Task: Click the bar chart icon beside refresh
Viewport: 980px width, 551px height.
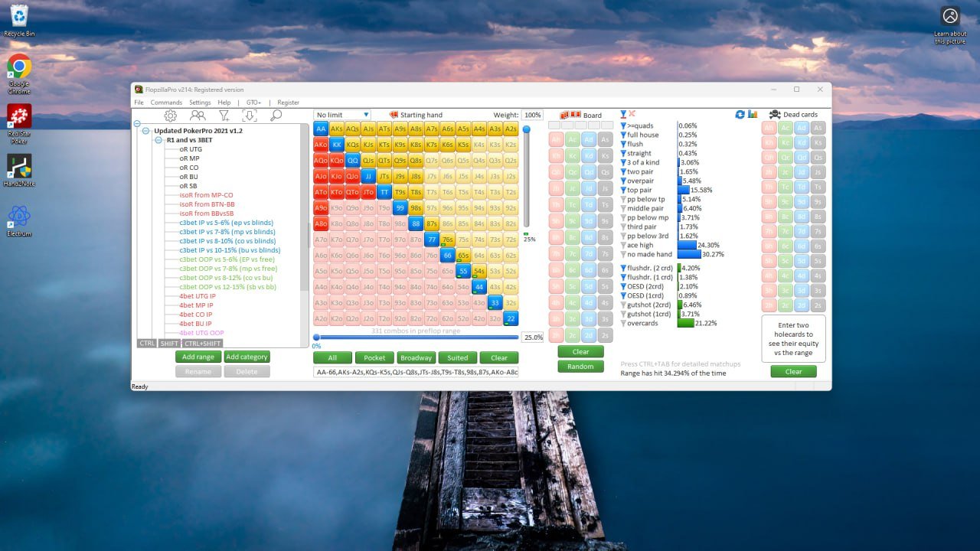Action: 753,115
